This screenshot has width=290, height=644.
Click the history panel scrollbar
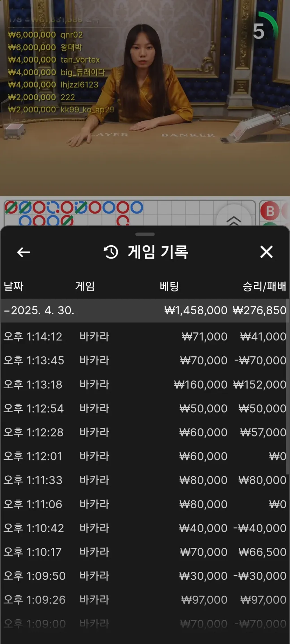[x=288, y=399]
